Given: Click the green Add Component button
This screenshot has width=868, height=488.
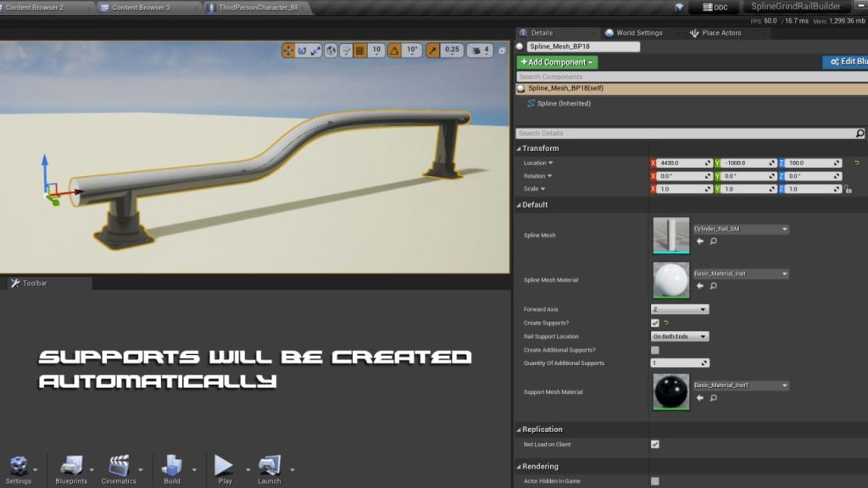Looking at the screenshot, I should [557, 62].
